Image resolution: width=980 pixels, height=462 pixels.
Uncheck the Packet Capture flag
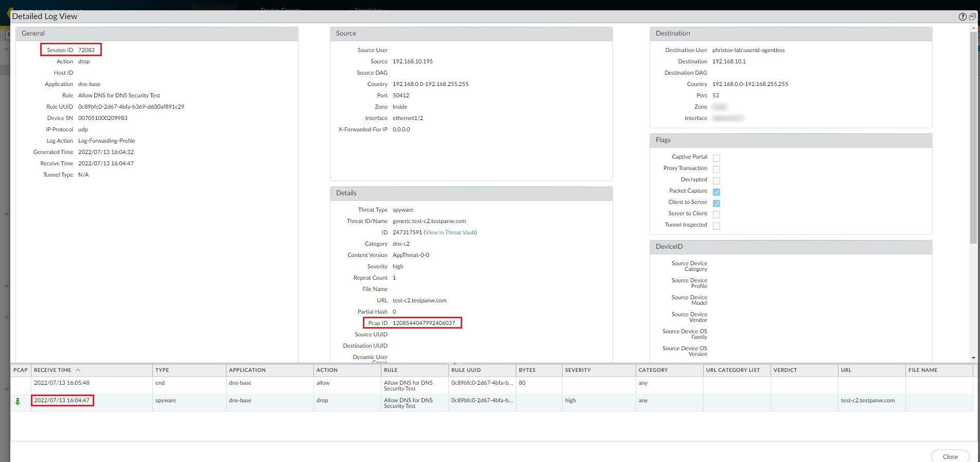pos(716,192)
